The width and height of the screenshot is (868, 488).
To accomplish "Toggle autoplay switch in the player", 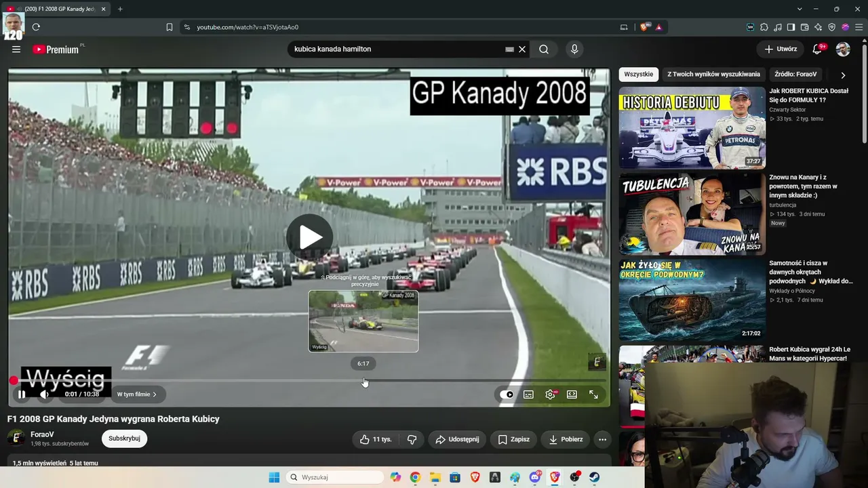I will (507, 394).
